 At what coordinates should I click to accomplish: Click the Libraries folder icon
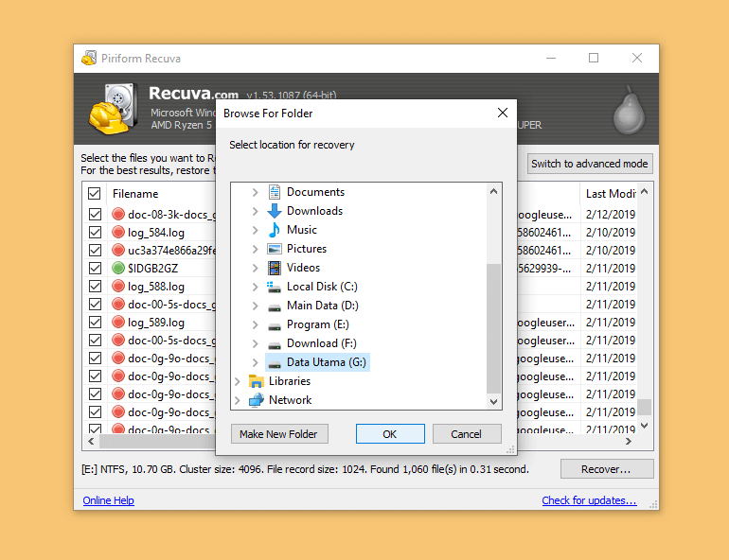click(257, 381)
